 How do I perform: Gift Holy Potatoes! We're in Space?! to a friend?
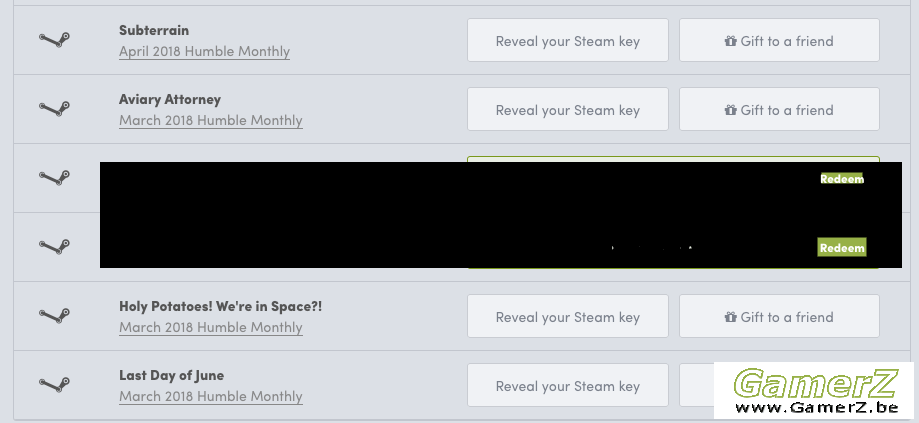coord(779,316)
